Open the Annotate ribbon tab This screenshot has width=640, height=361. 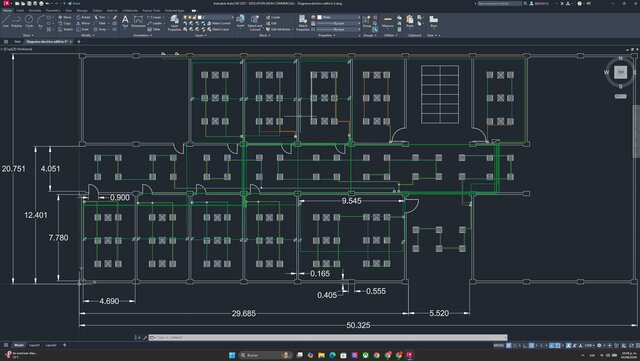pos(35,11)
